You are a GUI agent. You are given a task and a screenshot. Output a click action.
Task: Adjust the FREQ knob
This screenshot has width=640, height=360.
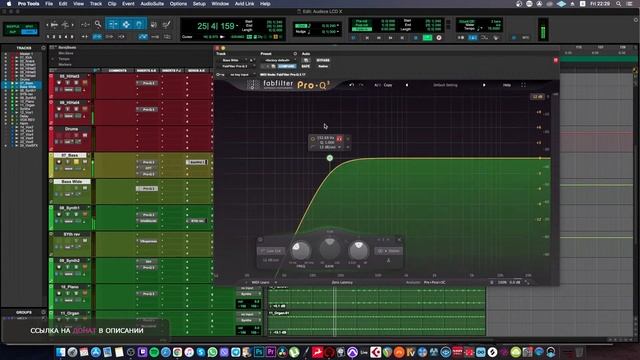click(x=300, y=250)
